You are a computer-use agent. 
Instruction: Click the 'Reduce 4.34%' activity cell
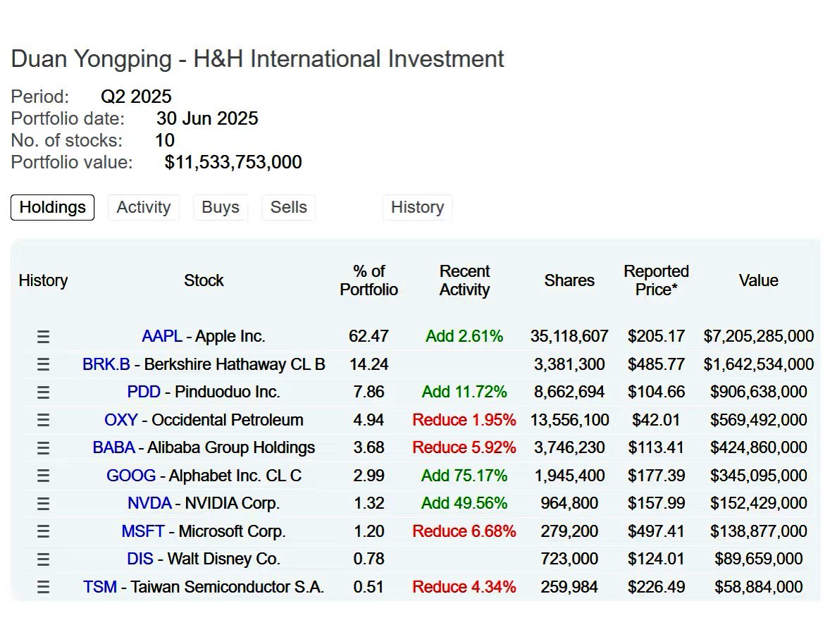[464, 586]
